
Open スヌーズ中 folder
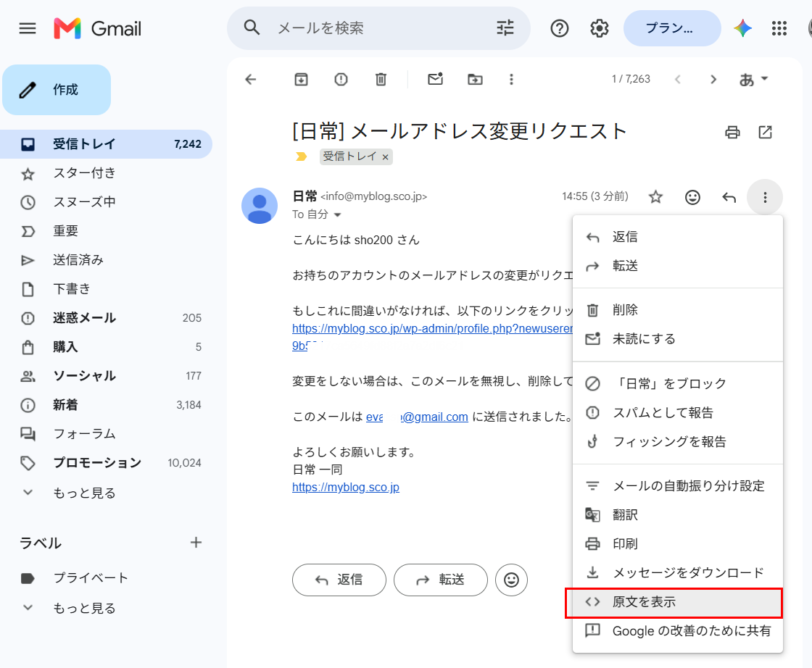[x=106, y=202]
